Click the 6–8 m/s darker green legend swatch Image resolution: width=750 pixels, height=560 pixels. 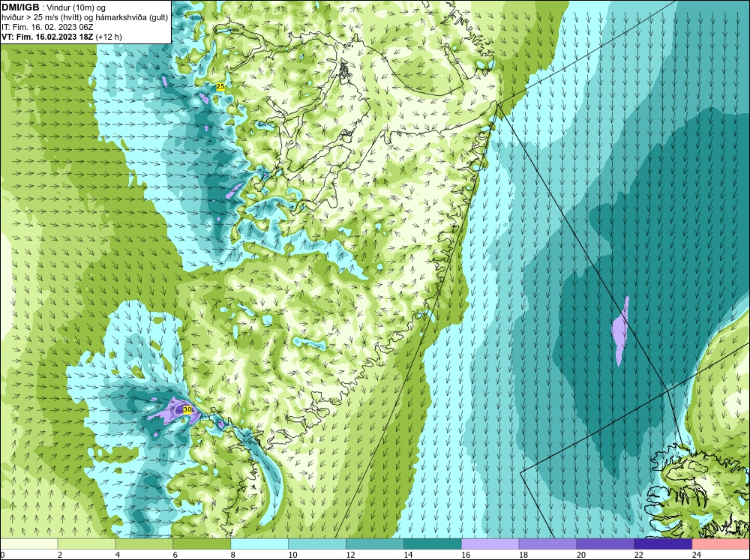202,544
